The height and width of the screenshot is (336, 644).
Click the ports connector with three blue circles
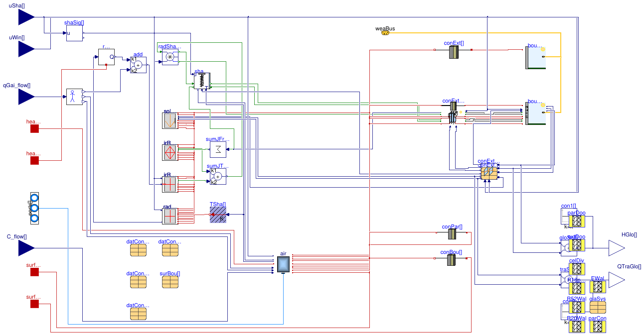tap(34, 208)
